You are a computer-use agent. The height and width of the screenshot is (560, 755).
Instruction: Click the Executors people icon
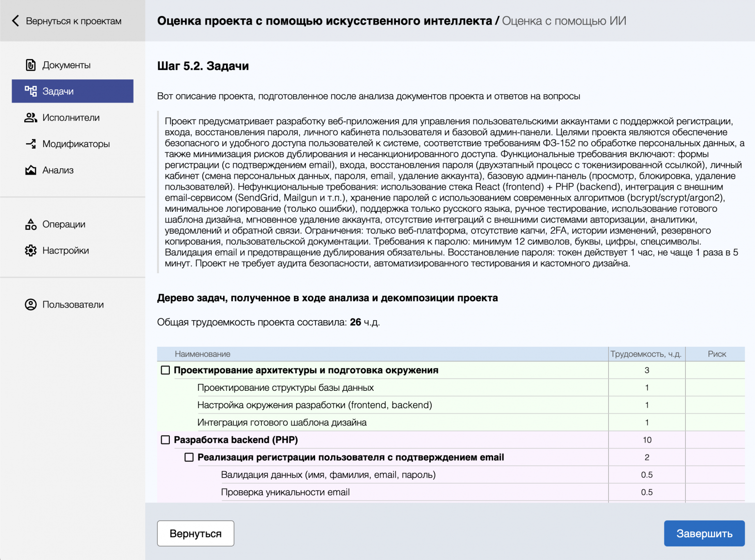[x=30, y=118]
